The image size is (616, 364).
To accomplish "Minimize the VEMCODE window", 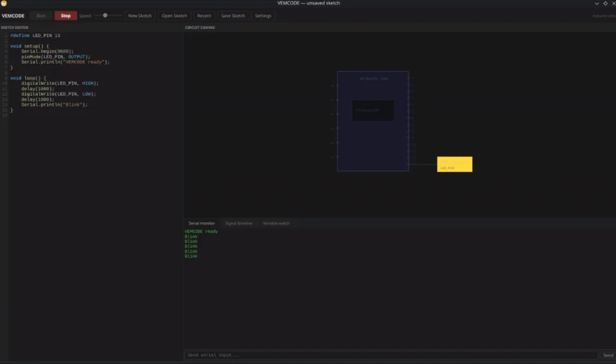I will tap(597, 3).
